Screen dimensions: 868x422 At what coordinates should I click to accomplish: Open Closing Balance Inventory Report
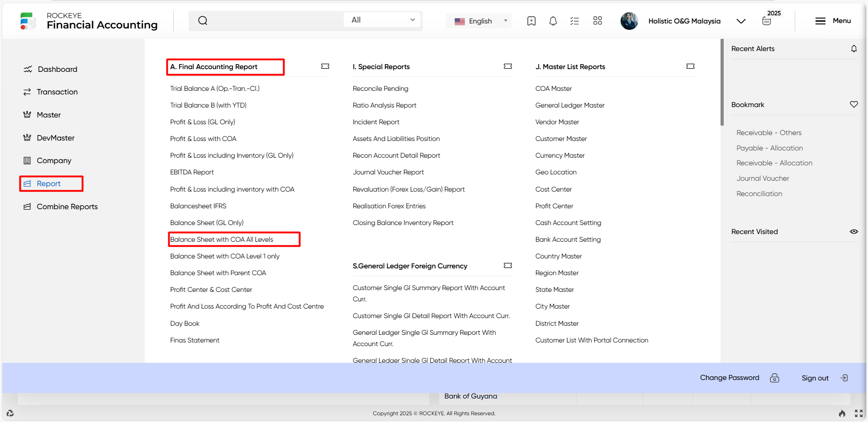403,223
